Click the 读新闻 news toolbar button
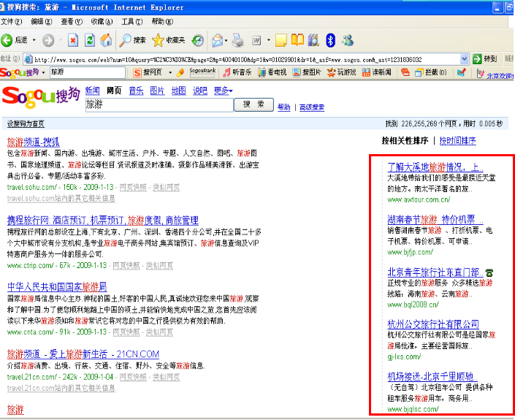515x420 pixels. pos(376,72)
